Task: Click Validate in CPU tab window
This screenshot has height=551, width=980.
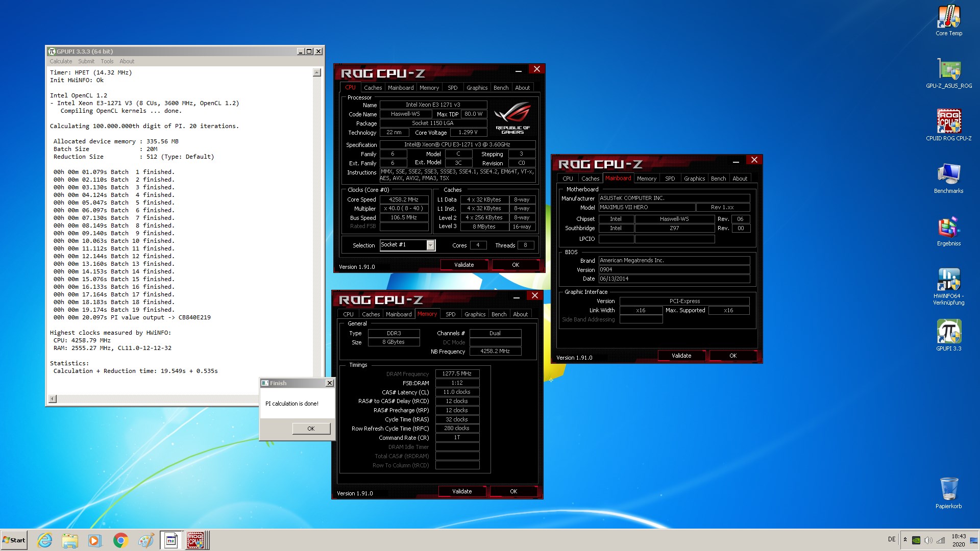Action: coord(464,265)
